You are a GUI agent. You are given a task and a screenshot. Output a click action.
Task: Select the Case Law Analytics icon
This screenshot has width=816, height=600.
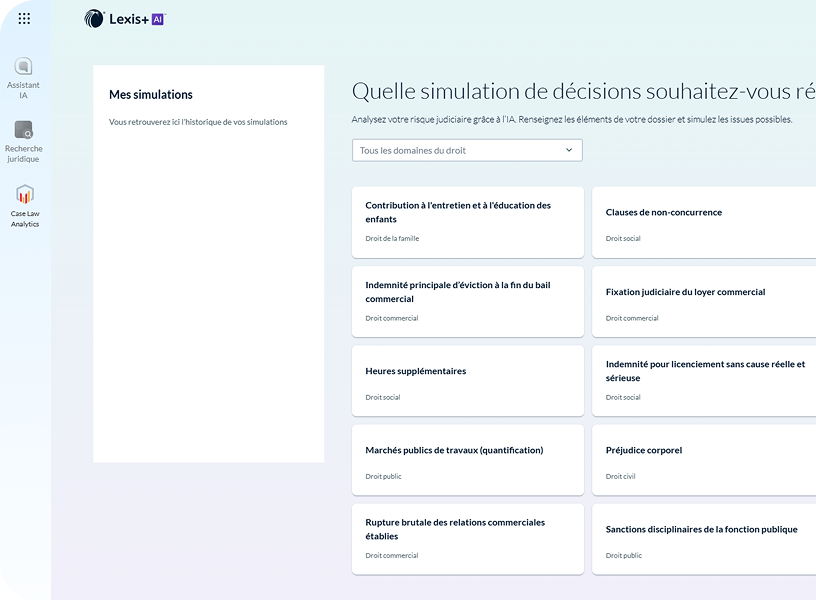tap(25, 194)
